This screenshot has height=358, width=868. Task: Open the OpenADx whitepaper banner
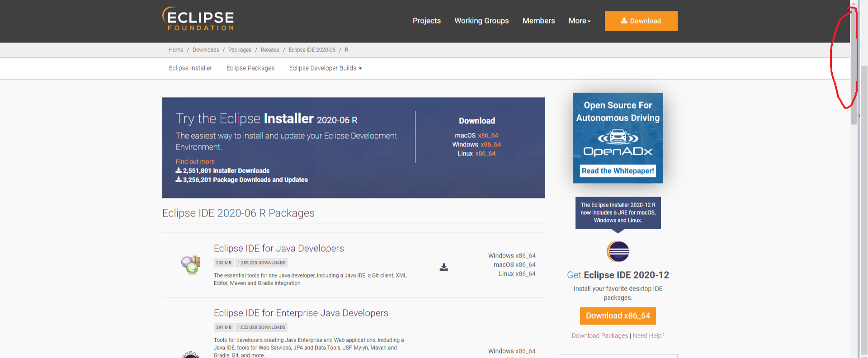click(x=618, y=138)
